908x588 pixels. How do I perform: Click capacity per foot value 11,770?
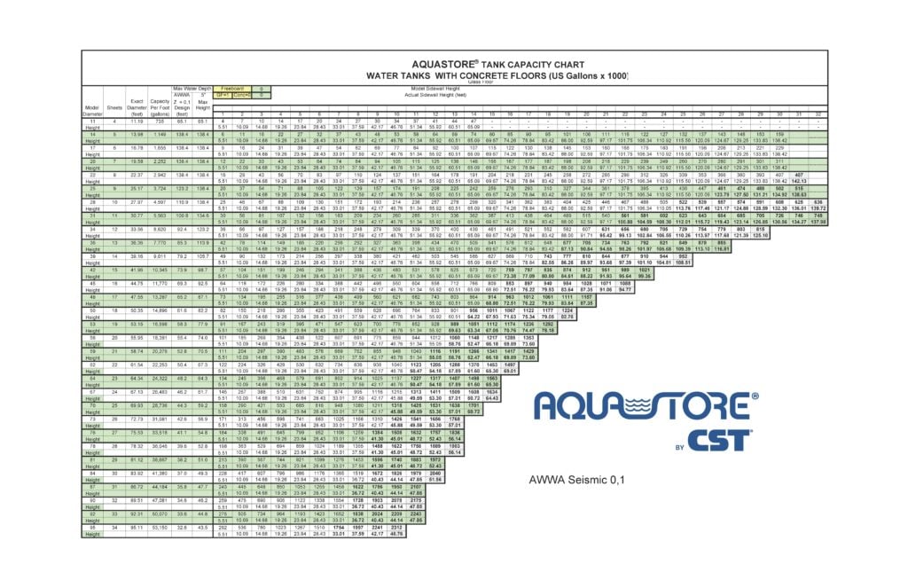[x=160, y=284]
